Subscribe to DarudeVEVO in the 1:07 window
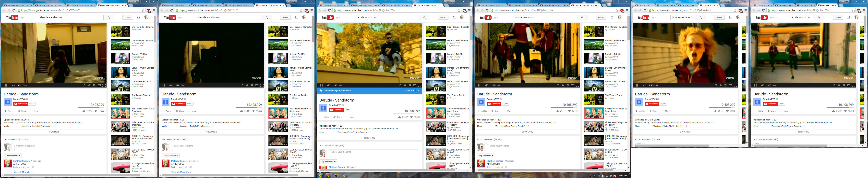Screen dimensions: 868x178 tap(494, 104)
